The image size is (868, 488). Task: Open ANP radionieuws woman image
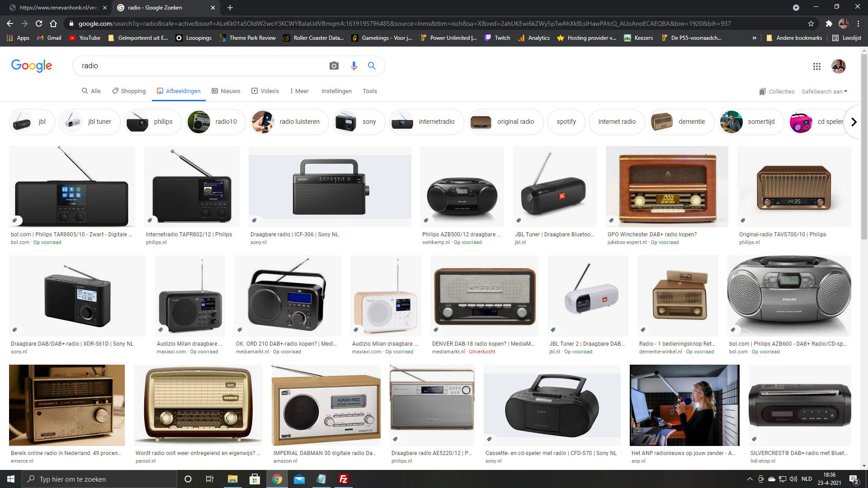pos(684,405)
